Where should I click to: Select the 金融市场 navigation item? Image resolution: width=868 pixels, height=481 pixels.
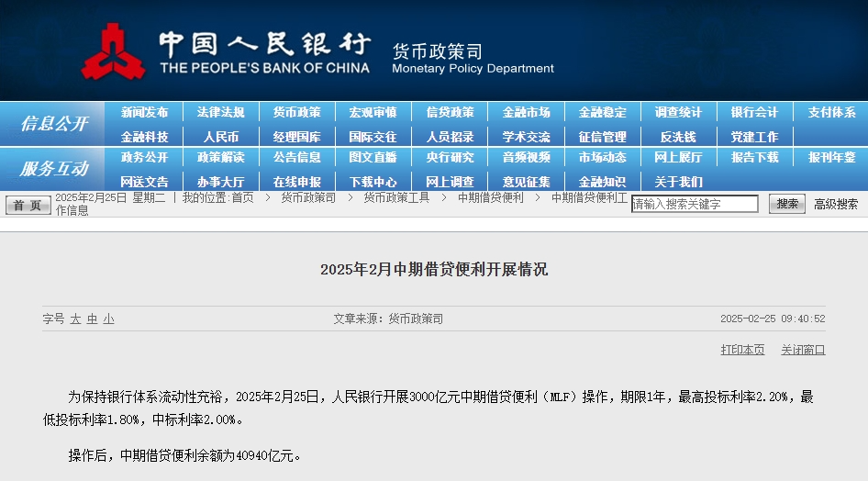[x=527, y=113]
